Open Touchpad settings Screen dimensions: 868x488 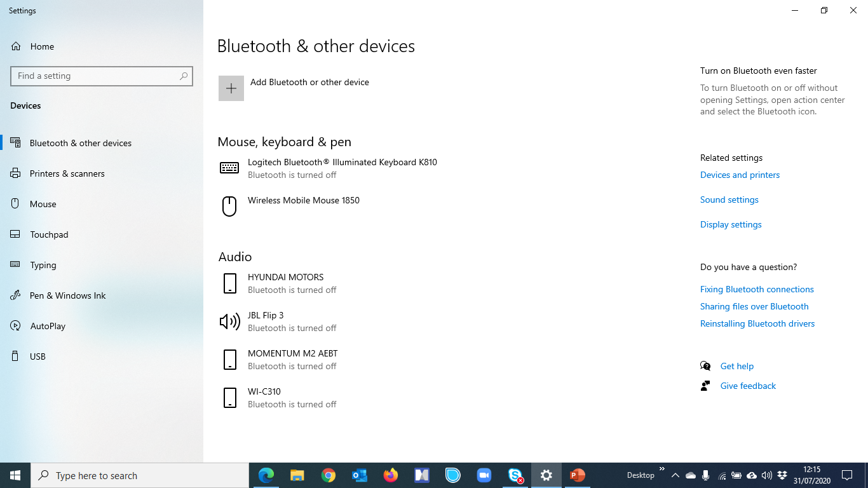50,234
